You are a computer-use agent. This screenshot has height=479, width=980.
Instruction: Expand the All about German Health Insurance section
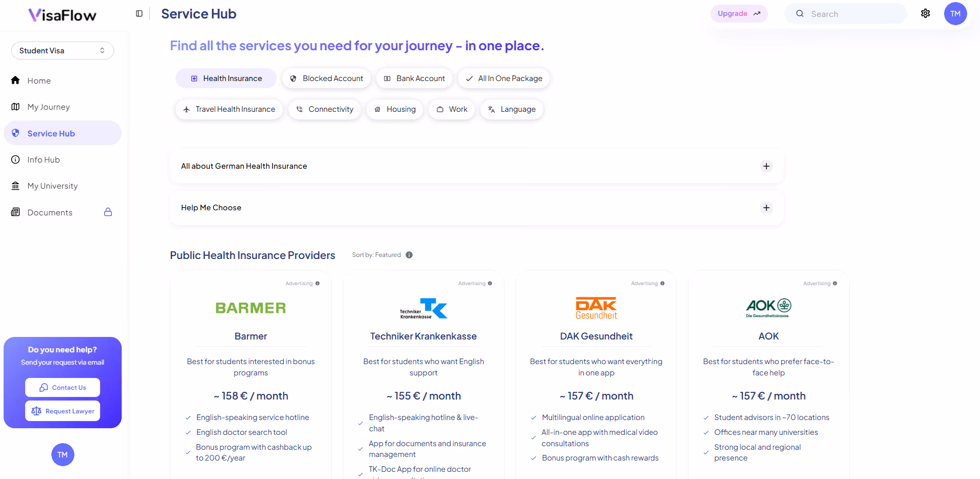pos(766,166)
